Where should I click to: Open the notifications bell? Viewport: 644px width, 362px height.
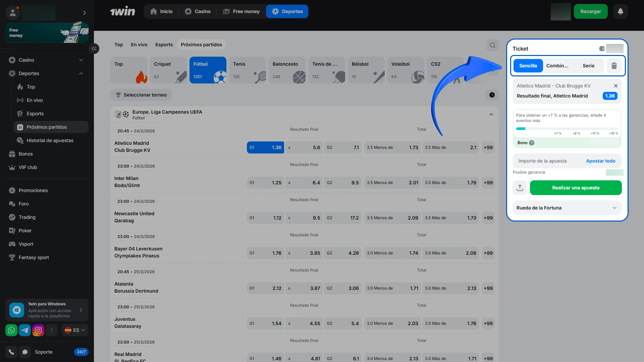[x=620, y=11]
